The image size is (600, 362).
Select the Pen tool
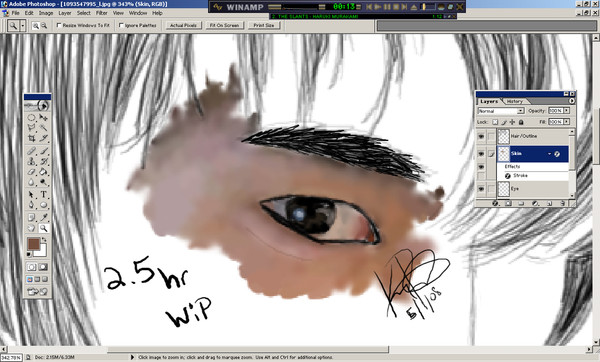click(x=31, y=205)
